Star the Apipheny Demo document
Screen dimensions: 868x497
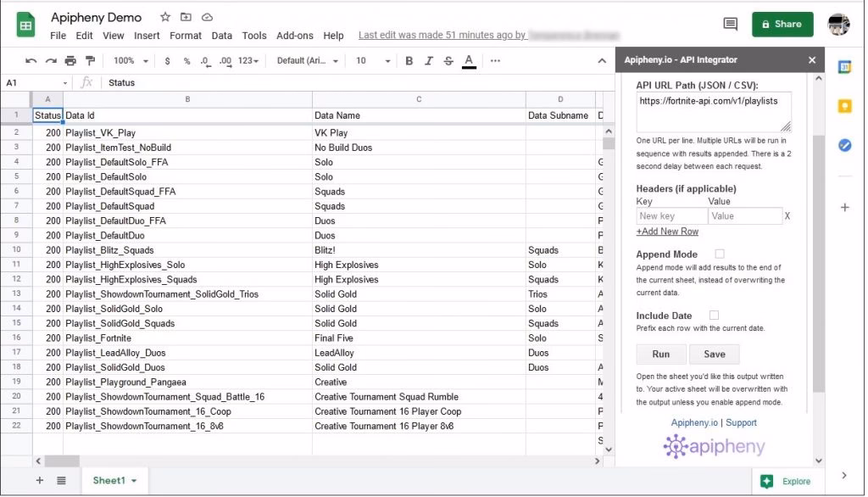tap(165, 17)
